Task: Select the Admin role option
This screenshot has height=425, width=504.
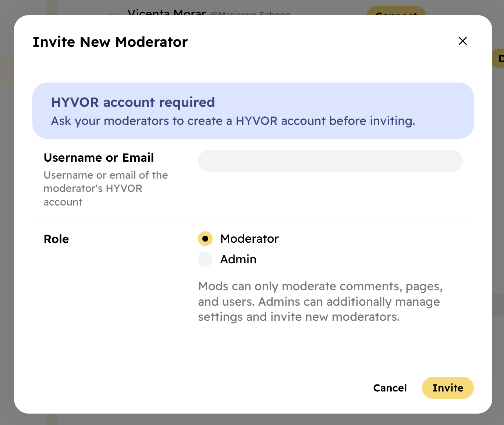Action: (x=205, y=259)
